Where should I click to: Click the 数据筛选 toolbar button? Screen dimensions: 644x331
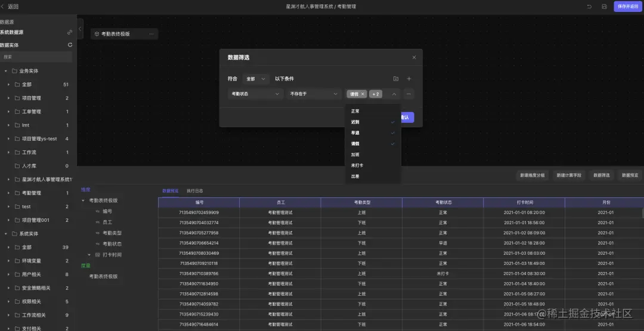[x=601, y=175]
